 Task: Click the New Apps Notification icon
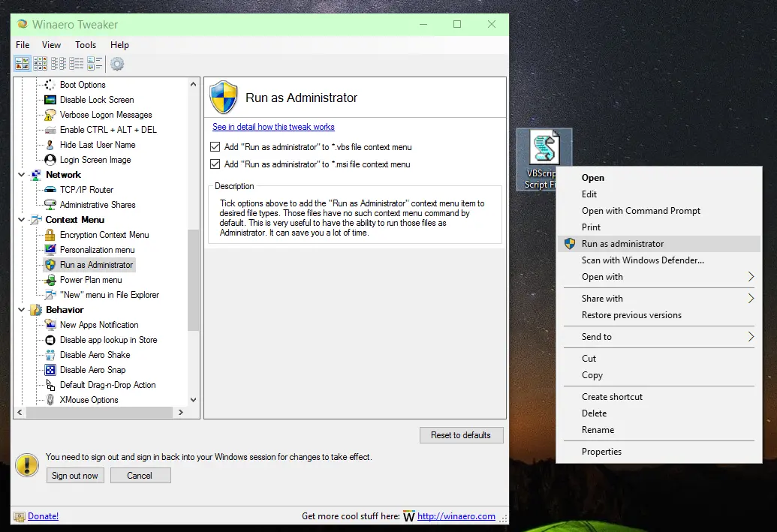point(50,325)
